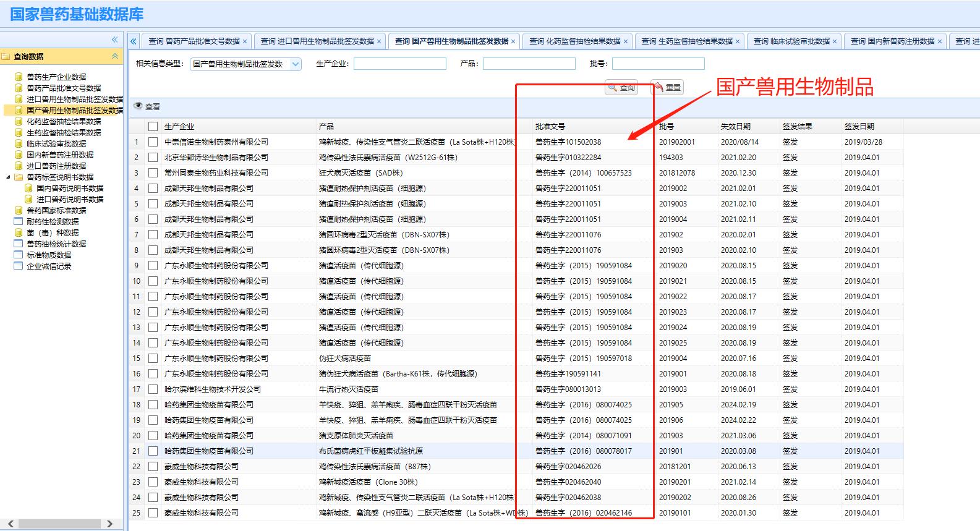
Task: Close the 兽药产品批准文号数据 tab
Action: (245, 41)
